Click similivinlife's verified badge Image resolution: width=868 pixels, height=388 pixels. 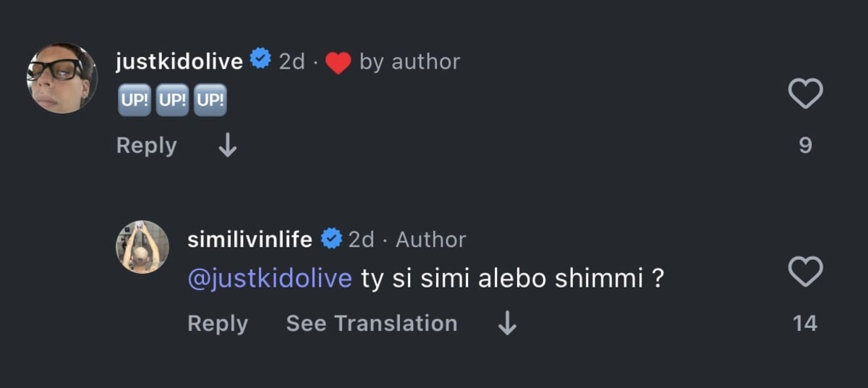[x=331, y=239]
